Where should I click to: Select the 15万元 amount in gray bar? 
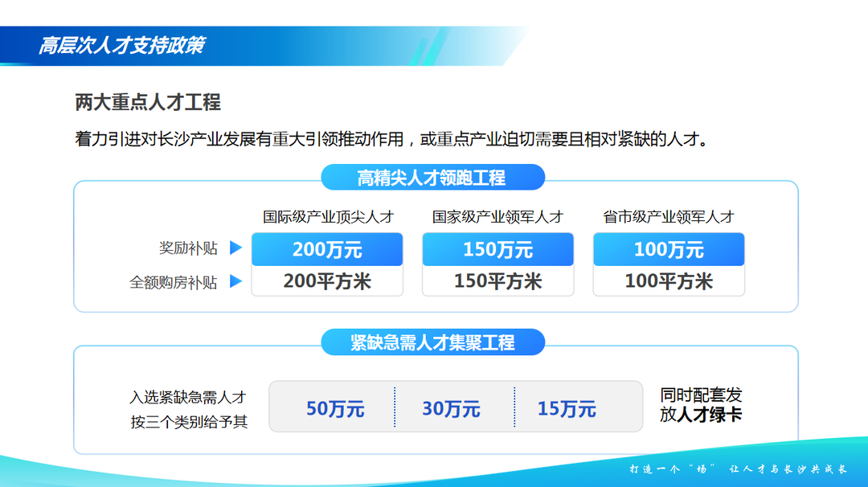point(567,409)
